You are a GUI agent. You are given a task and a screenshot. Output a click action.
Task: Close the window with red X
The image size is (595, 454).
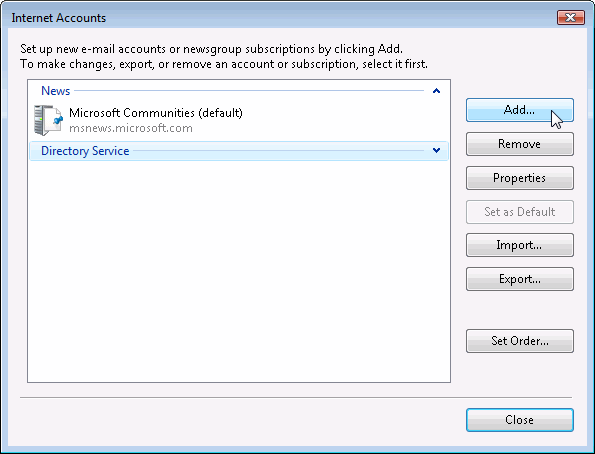[571, 17]
